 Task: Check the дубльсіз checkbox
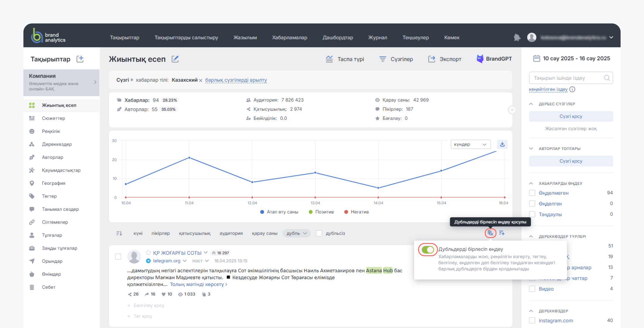(x=319, y=233)
